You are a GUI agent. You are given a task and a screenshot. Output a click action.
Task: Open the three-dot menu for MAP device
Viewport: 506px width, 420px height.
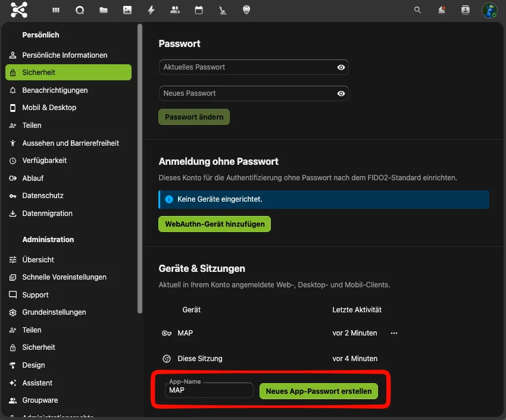(394, 333)
